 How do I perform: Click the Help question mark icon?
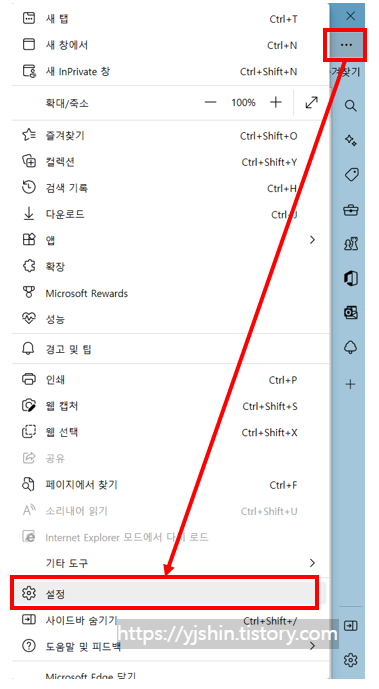tap(29, 646)
